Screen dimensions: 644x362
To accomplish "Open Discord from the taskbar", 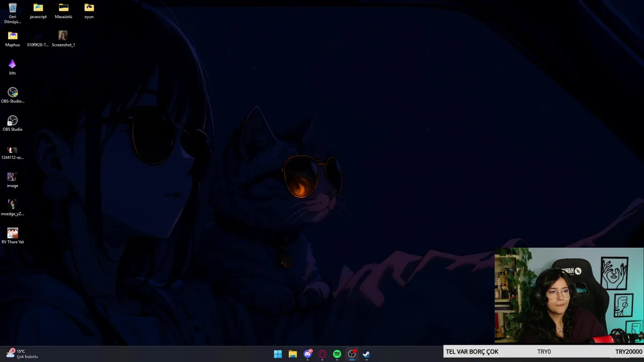I will click(307, 354).
